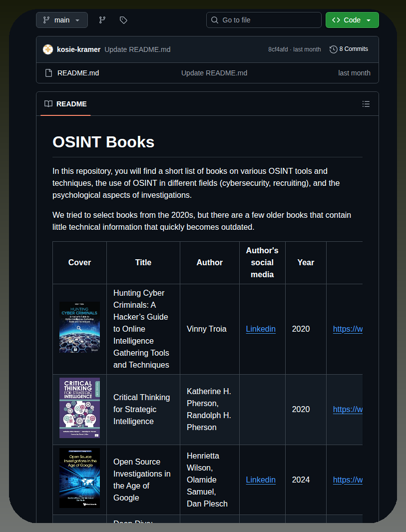Open Vinny Troia's Linkedin link
Viewport: 406px width, 532px height.
[261, 329]
